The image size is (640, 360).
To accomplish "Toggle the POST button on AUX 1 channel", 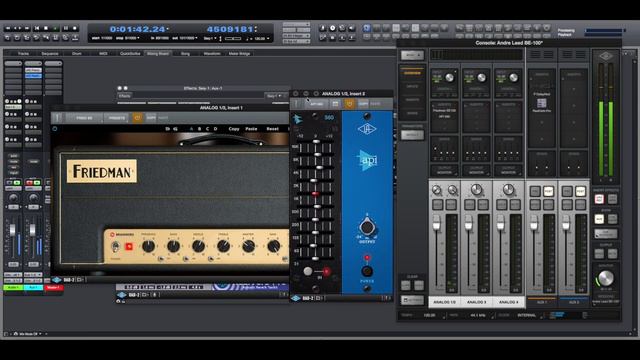I will click(x=548, y=191).
